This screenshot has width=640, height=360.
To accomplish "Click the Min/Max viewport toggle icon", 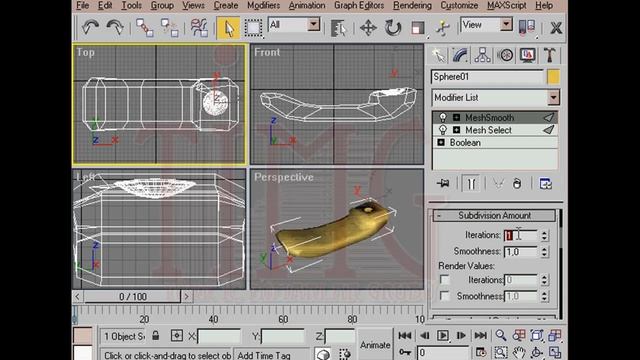I will pyautogui.click(x=555, y=352).
